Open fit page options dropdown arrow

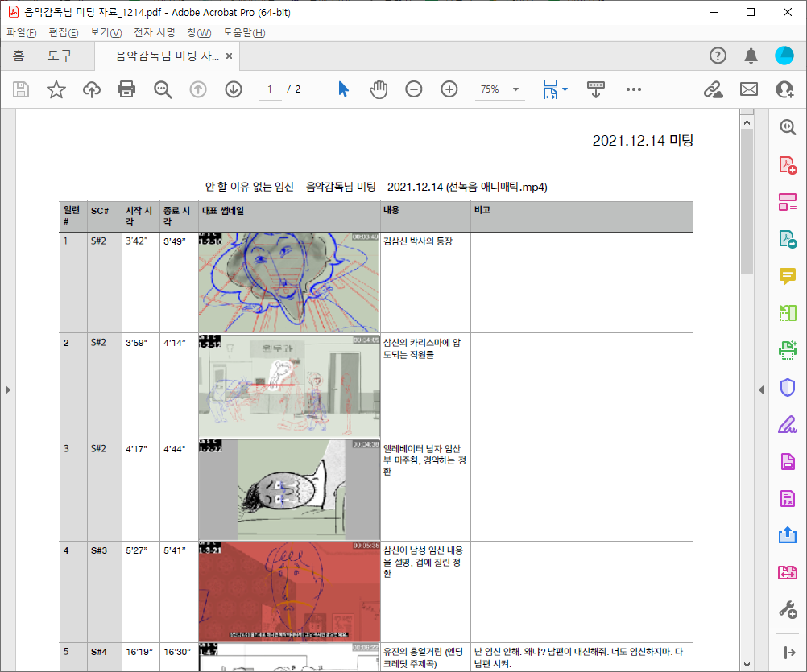click(565, 89)
